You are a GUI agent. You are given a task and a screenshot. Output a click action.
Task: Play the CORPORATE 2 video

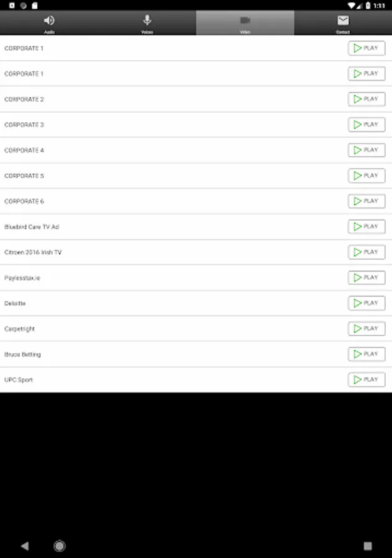click(x=367, y=99)
